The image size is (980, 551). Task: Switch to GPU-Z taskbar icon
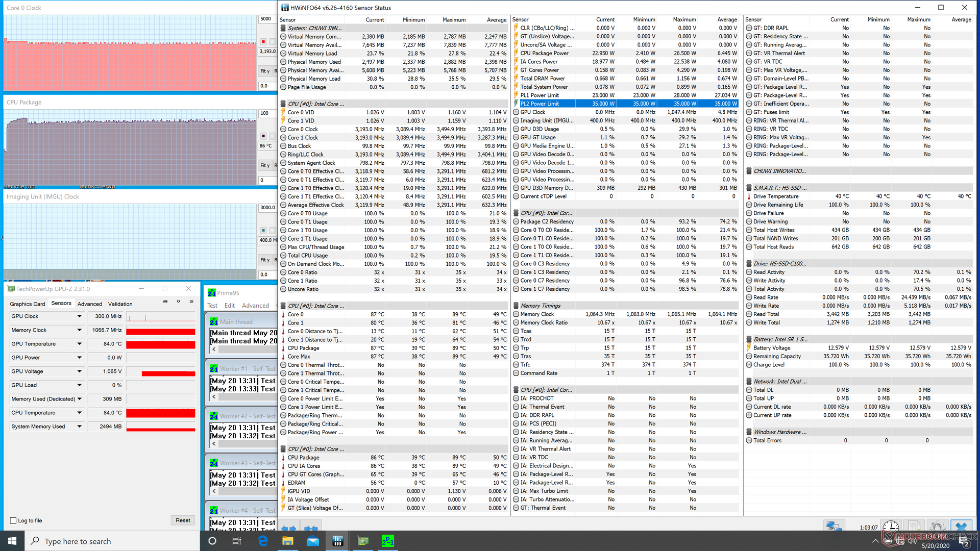coord(363,541)
